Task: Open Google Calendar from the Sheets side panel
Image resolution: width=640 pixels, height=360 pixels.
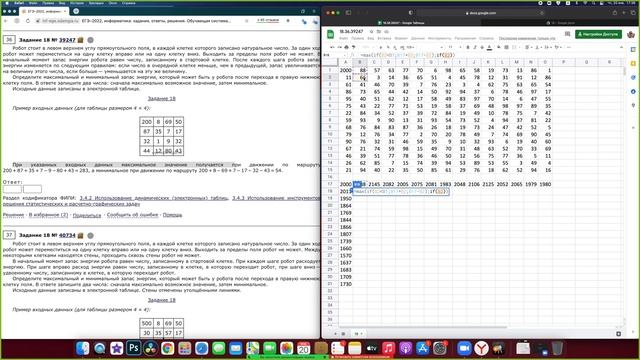Action: 633,50
